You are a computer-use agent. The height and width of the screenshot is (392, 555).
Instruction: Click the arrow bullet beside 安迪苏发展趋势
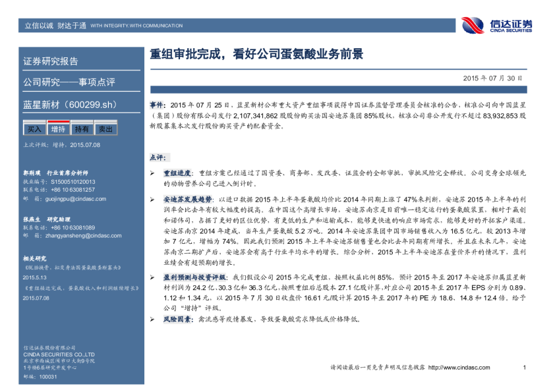(x=153, y=198)
